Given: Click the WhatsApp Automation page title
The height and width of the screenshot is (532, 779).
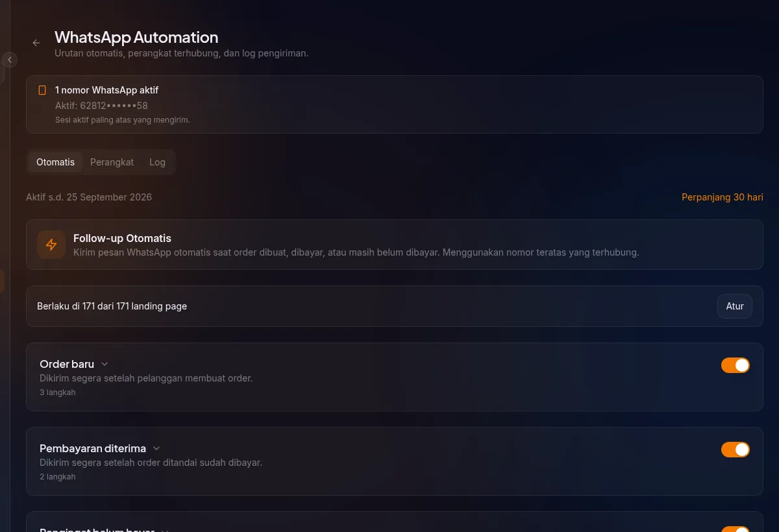Looking at the screenshot, I should coord(136,37).
